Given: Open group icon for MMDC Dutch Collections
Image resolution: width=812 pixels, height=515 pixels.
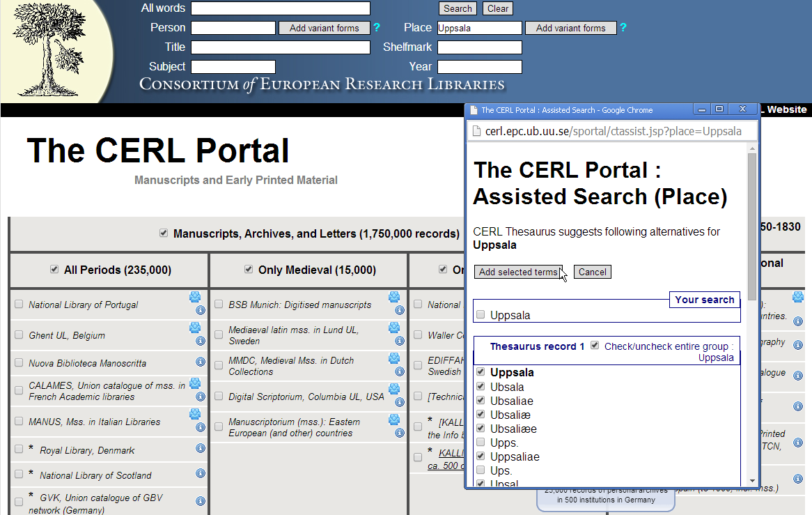Looking at the screenshot, I should pos(394,358).
